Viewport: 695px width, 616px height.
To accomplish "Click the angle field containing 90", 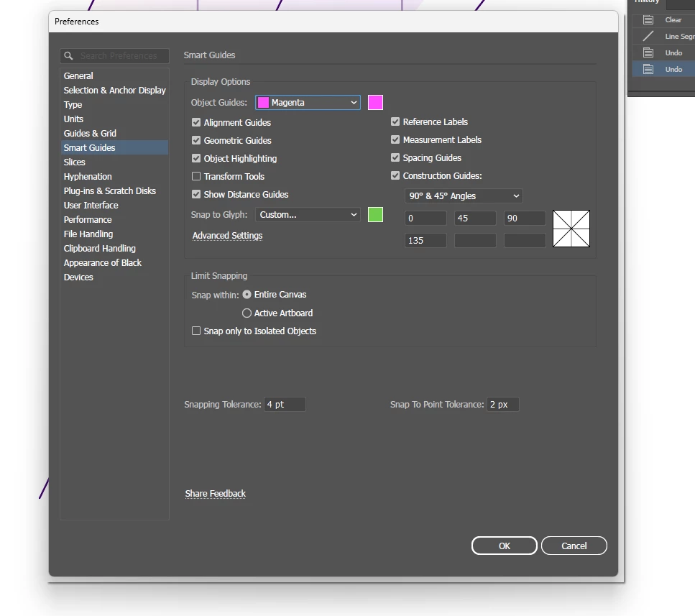I will pos(525,218).
